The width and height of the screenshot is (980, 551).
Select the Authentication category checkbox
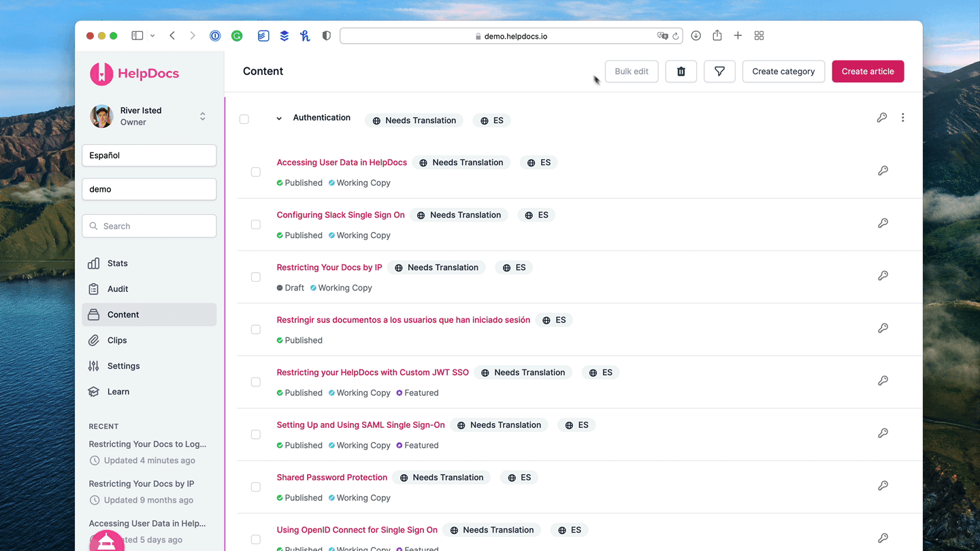coord(244,119)
